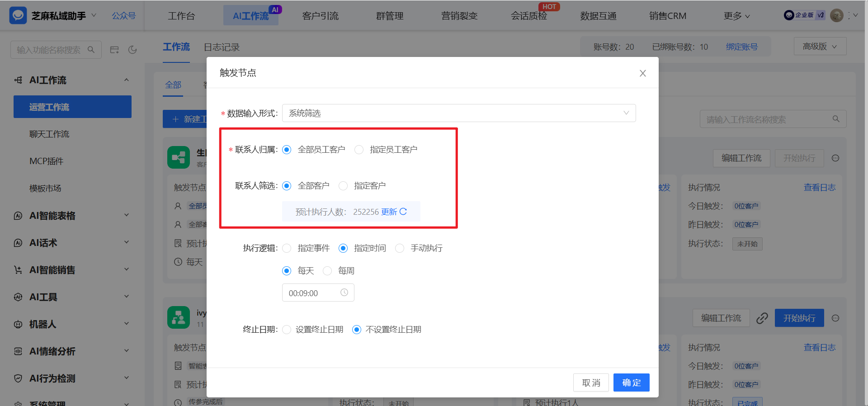868x406 pixels.
Task: Click the AI工具 sidebar icon
Action: pyautogui.click(x=18, y=297)
